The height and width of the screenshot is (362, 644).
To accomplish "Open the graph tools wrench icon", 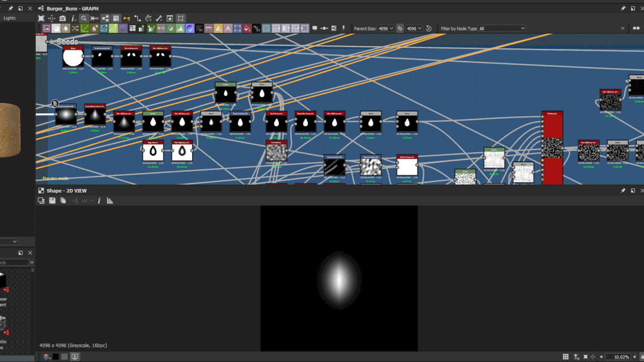I will (159, 18).
